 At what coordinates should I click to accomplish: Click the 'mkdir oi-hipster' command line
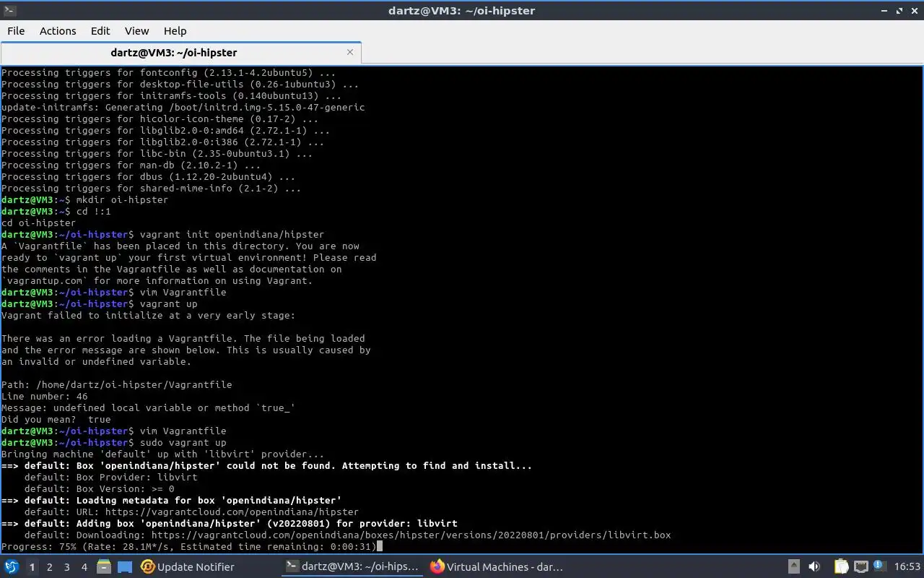84,200
